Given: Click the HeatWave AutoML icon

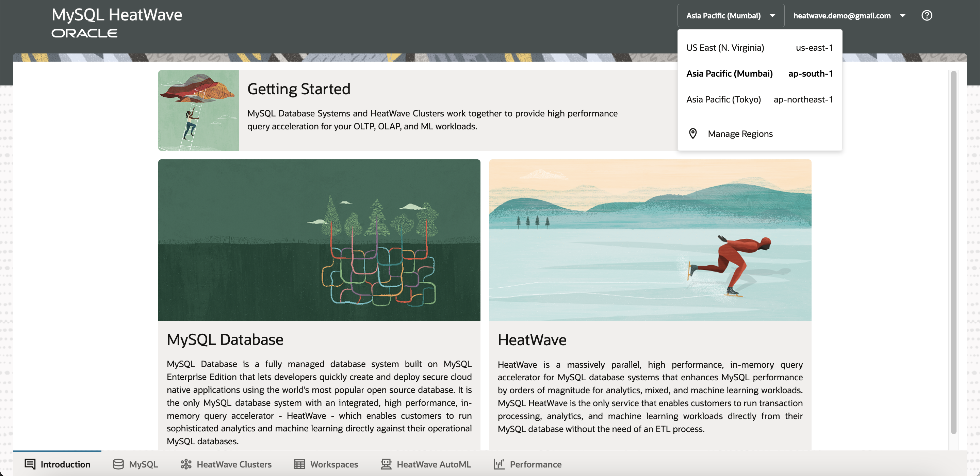Looking at the screenshot, I should [x=386, y=464].
